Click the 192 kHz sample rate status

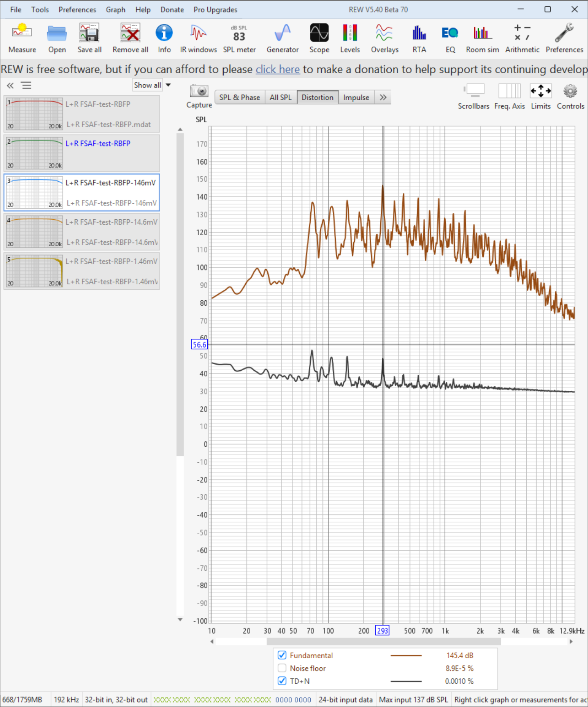pyautogui.click(x=66, y=700)
